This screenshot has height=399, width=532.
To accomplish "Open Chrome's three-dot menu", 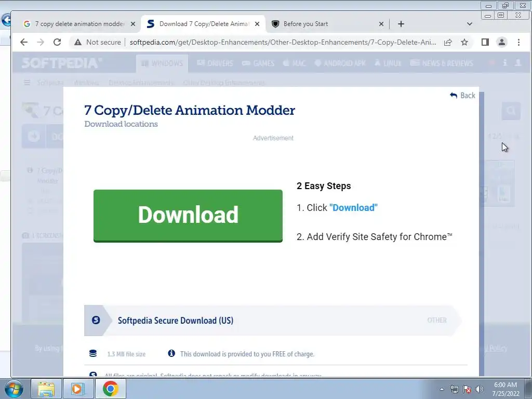I will [519, 42].
